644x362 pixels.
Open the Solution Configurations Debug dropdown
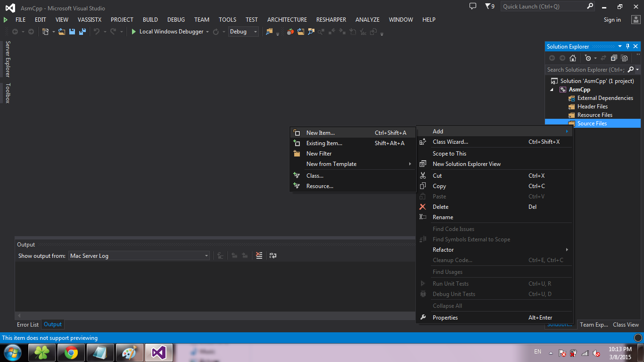[243, 32]
